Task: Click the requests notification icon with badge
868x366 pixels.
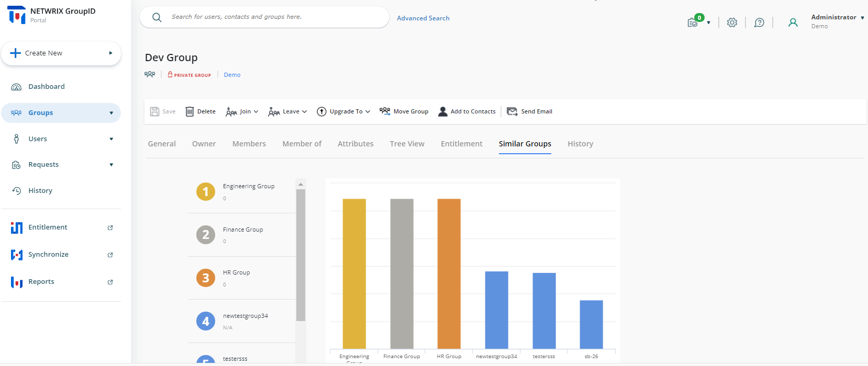Action: pos(693,22)
